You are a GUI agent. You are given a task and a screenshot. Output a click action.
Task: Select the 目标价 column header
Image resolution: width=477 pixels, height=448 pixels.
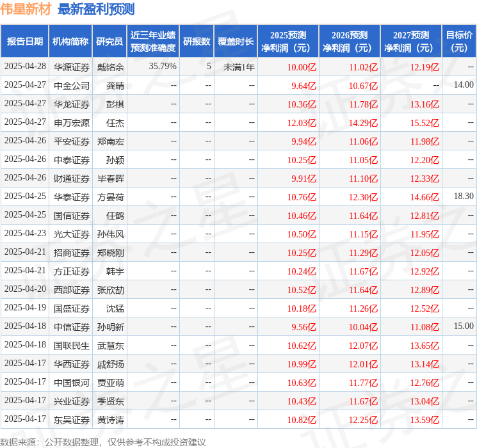click(x=459, y=42)
